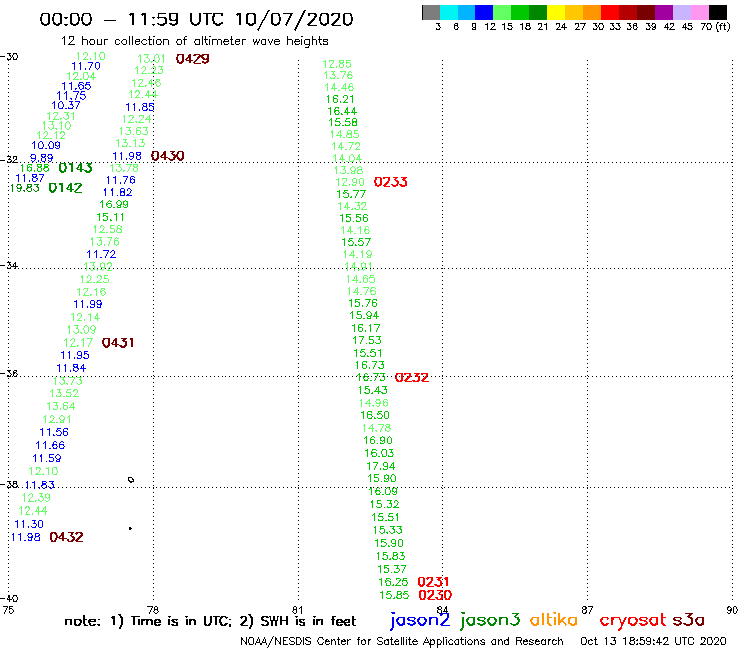Screen dimensions: 740x650
Task: Click the dark blue swatch in the color scale
Action: (x=484, y=12)
